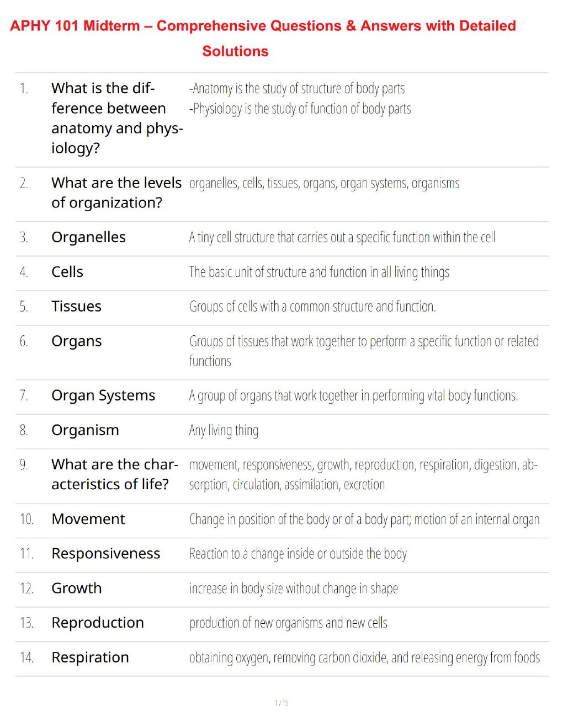Click the page indicator '1 / 15'
The height and width of the screenshot is (728, 563).
(x=281, y=703)
